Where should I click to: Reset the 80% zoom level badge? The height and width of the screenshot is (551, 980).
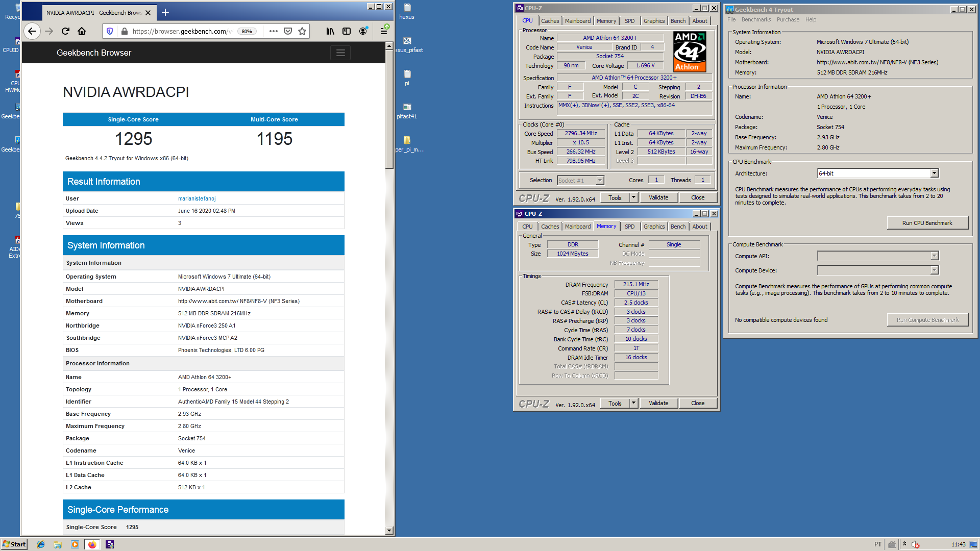pyautogui.click(x=247, y=31)
